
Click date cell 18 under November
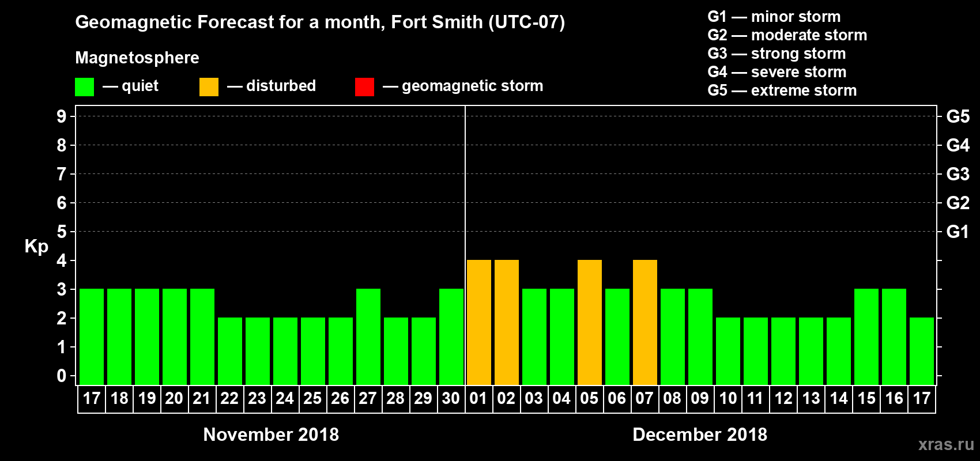(119, 399)
